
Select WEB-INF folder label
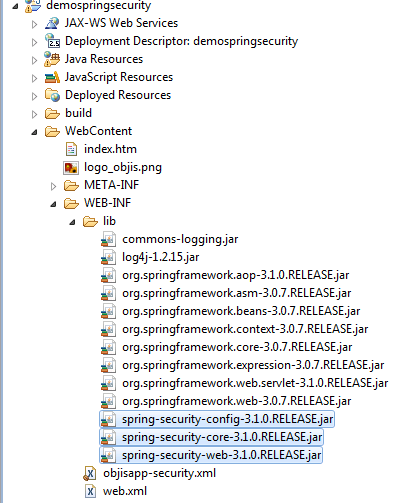click(x=108, y=203)
